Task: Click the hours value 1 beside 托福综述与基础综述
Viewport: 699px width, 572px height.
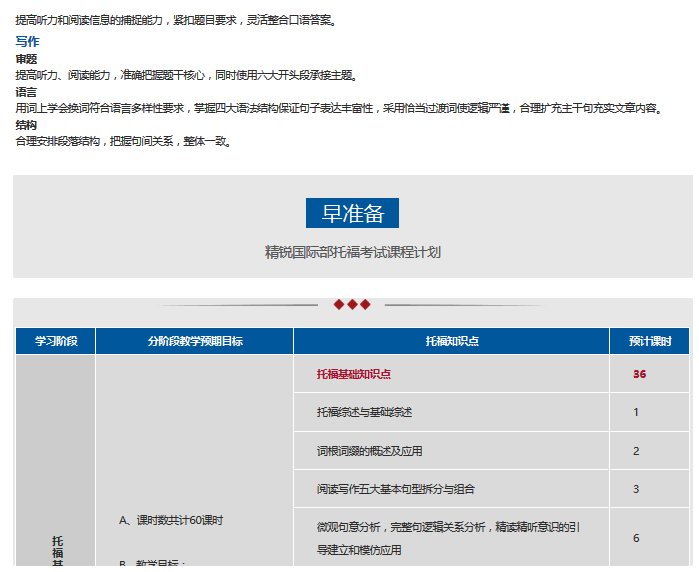Action: [636, 412]
